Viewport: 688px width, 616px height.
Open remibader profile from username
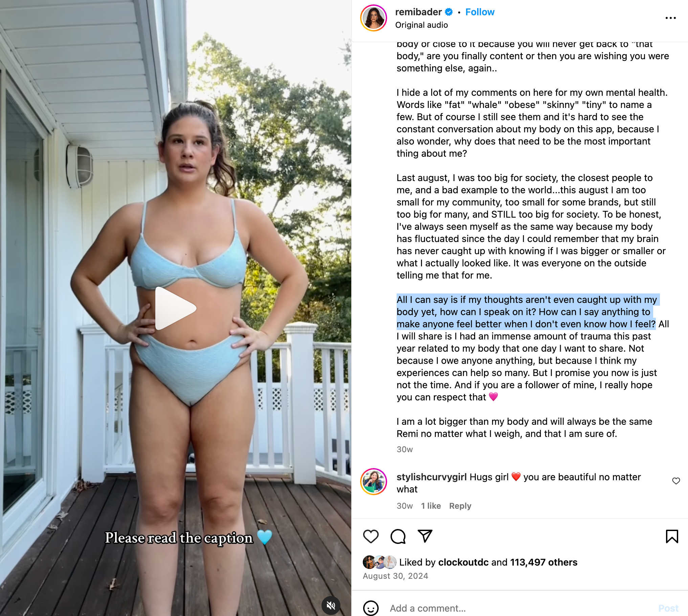[x=418, y=12]
